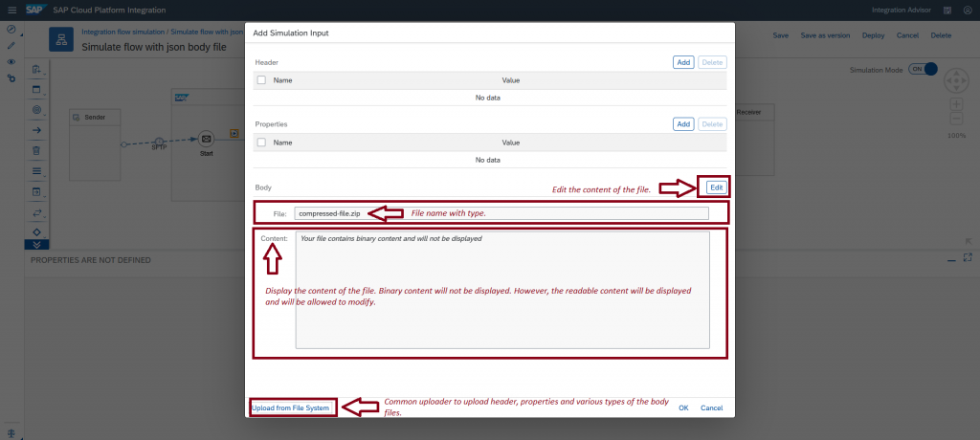This screenshot has width=980, height=440.
Task: Click Delete in the Header section
Action: [712, 62]
